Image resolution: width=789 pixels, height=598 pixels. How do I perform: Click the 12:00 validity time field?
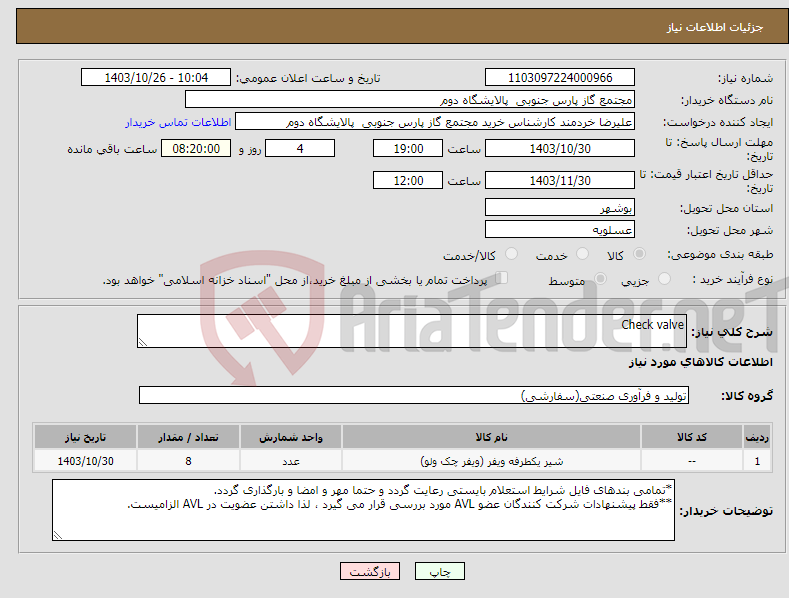pyautogui.click(x=408, y=180)
